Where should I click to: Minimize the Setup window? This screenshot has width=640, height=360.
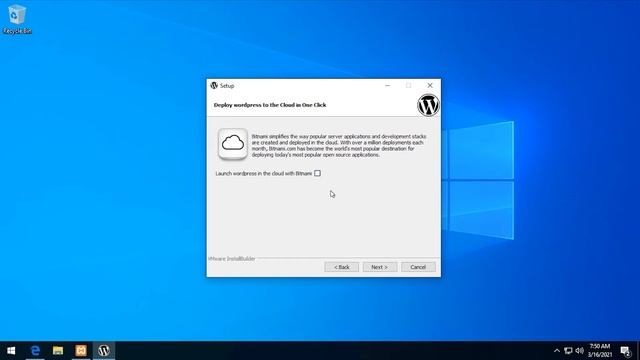(387, 85)
